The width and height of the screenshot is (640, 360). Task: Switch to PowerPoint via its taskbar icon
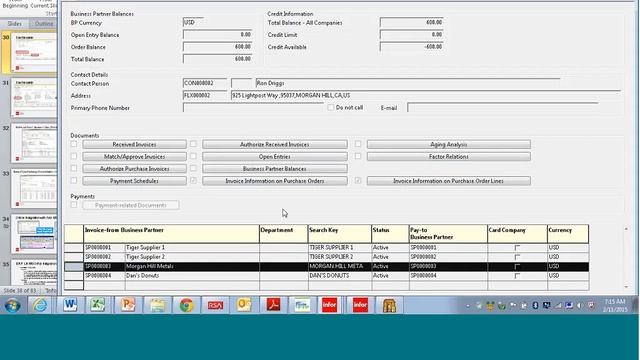[x=128, y=305]
